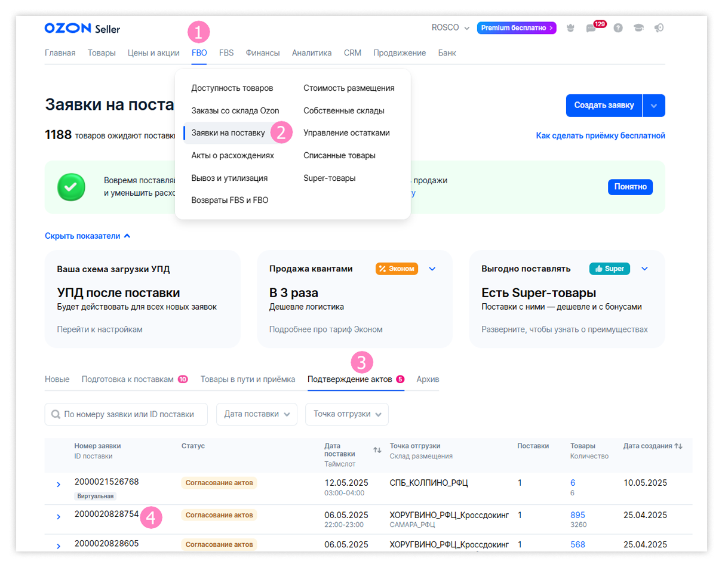This screenshot has height=564, width=728.
Task: Open chat messages icon with 129 badge
Action: [x=591, y=28]
